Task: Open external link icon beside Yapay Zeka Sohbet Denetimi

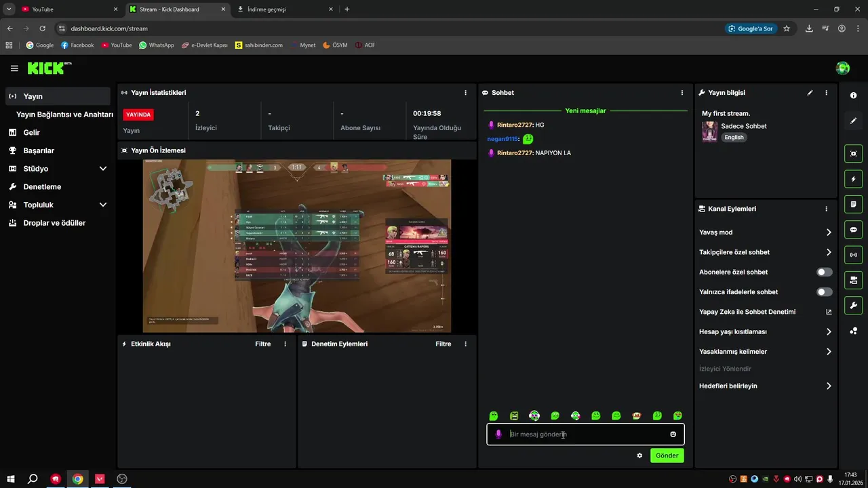Action: 829,312
